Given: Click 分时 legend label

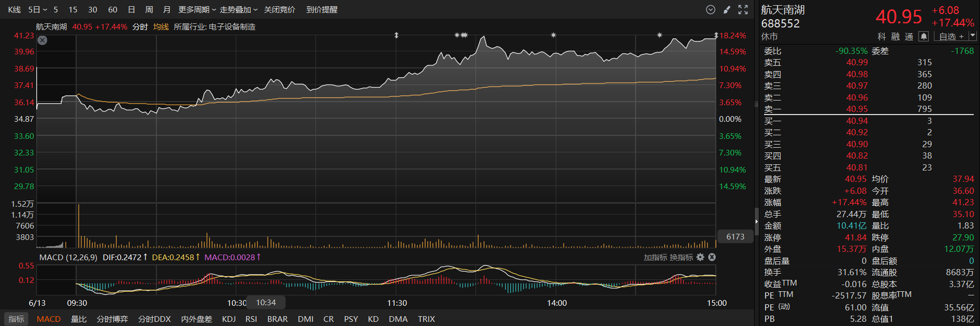Looking at the screenshot, I should [140, 27].
